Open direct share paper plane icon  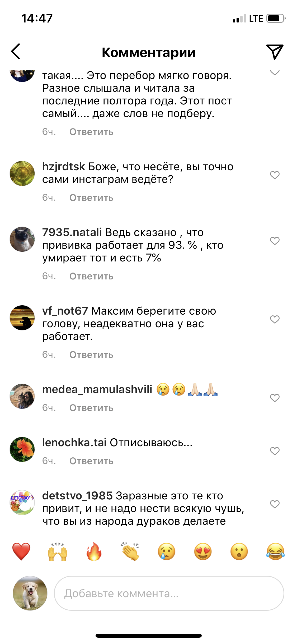(275, 52)
